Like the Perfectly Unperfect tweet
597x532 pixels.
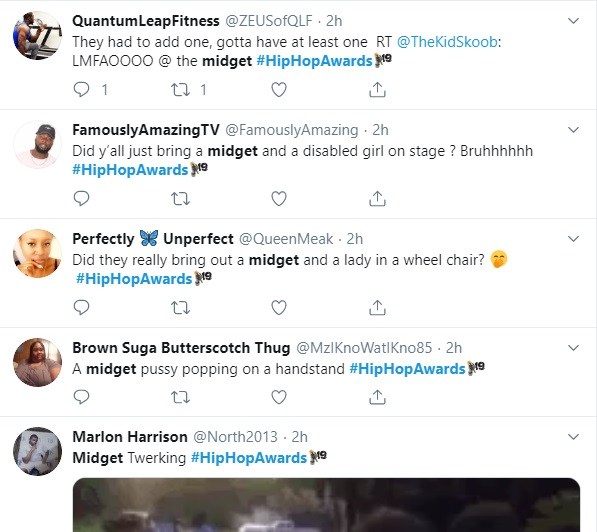279,307
